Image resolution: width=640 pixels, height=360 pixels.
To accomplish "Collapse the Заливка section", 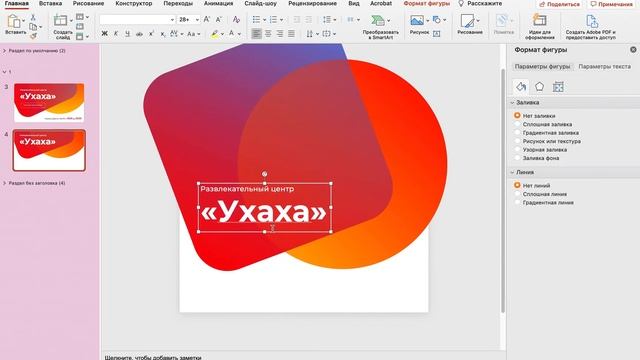I will coord(512,102).
